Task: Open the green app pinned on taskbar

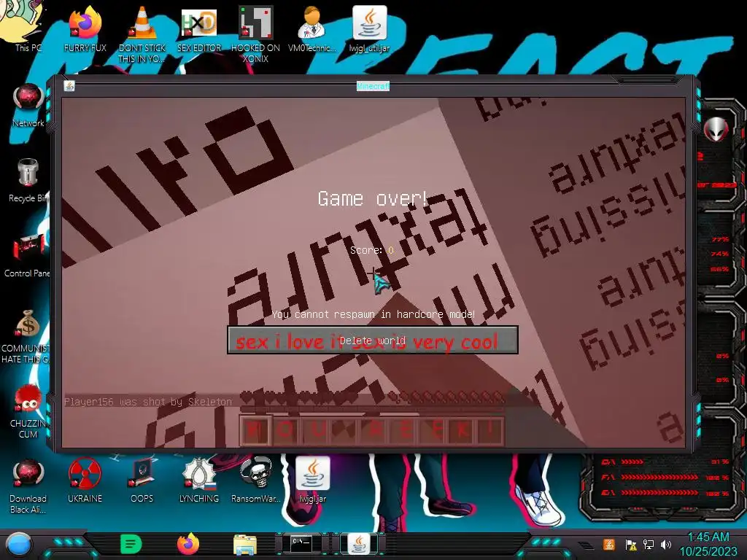Action: 131,544
